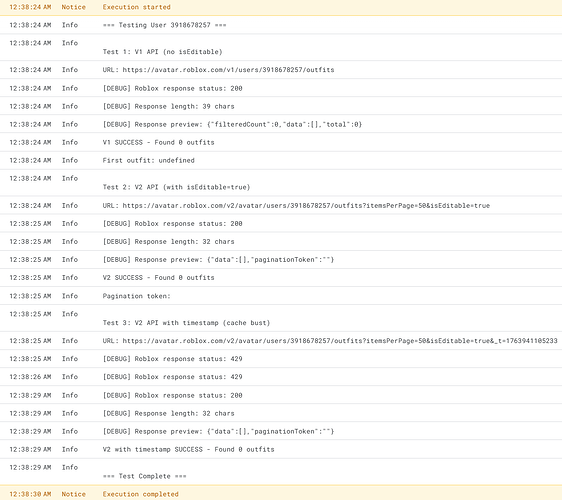The height and width of the screenshot is (500, 562).
Task: Click the '=== Test Complete ===' log text
Action: pyautogui.click(x=144, y=476)
